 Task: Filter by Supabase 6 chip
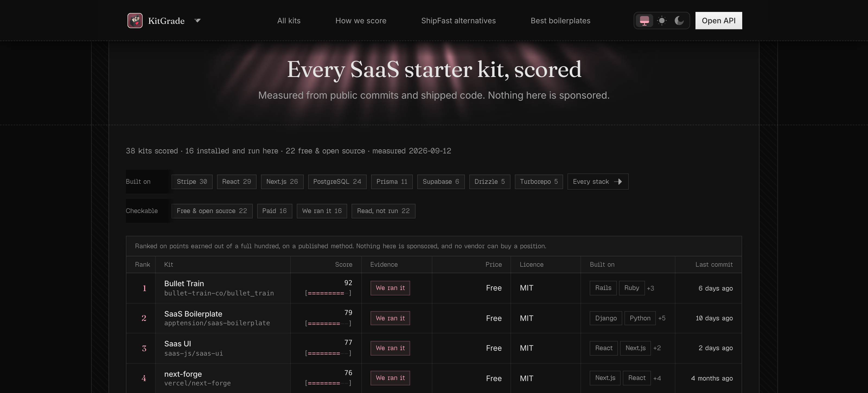click(441, 182)
